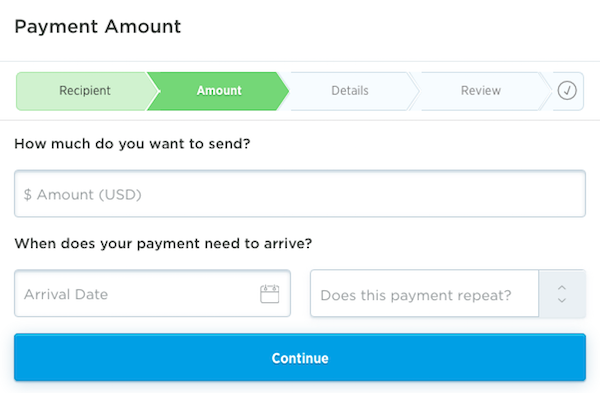Viewport: 600px width, 393px height.
Task: Focus the Arrival Date text field
Action: pos(152,294)
